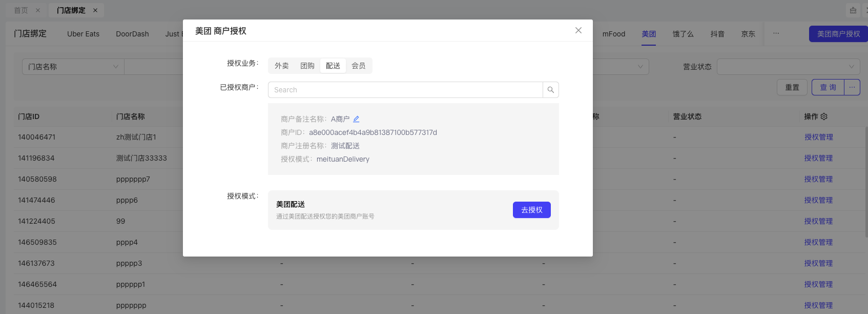Open 授权管理 for store 141474446
Viewport: 868px width, 314px height.
pos(819,200)
